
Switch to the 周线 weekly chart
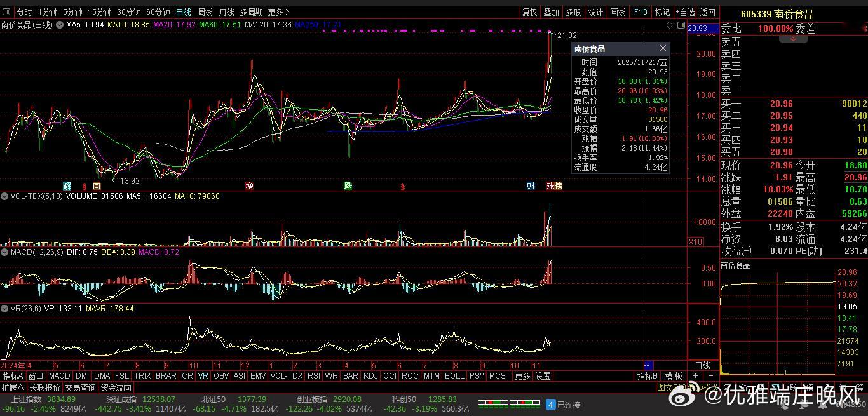(205, 12)
